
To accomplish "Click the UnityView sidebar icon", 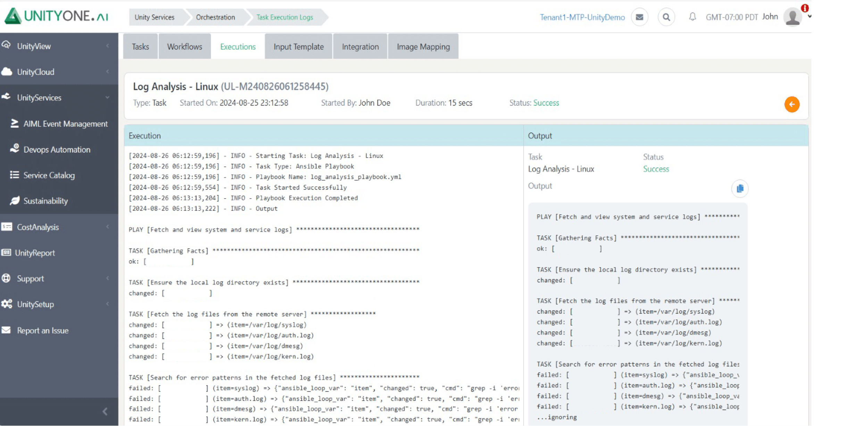I will [6, 45].
